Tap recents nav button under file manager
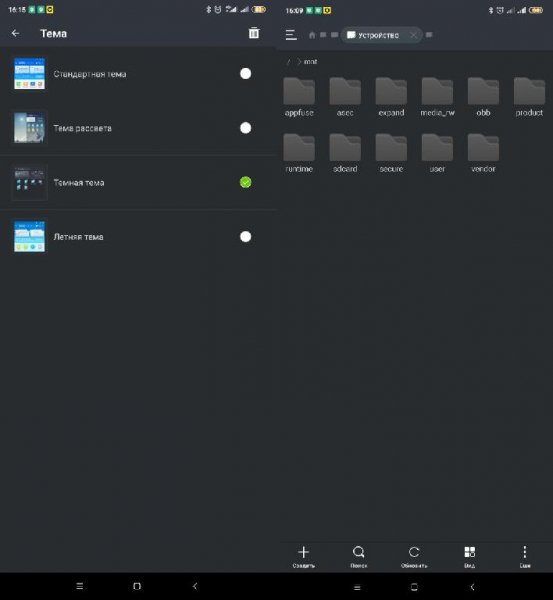 coord(357,587)
